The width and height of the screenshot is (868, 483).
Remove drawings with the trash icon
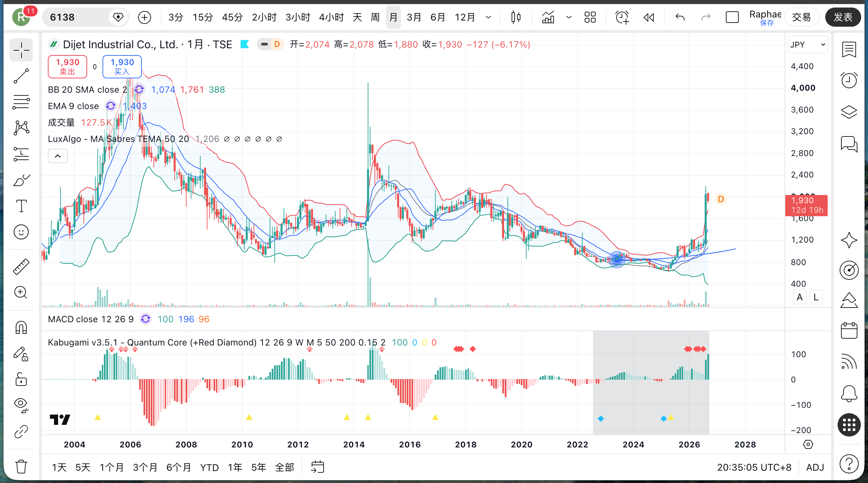coord(21,466)
